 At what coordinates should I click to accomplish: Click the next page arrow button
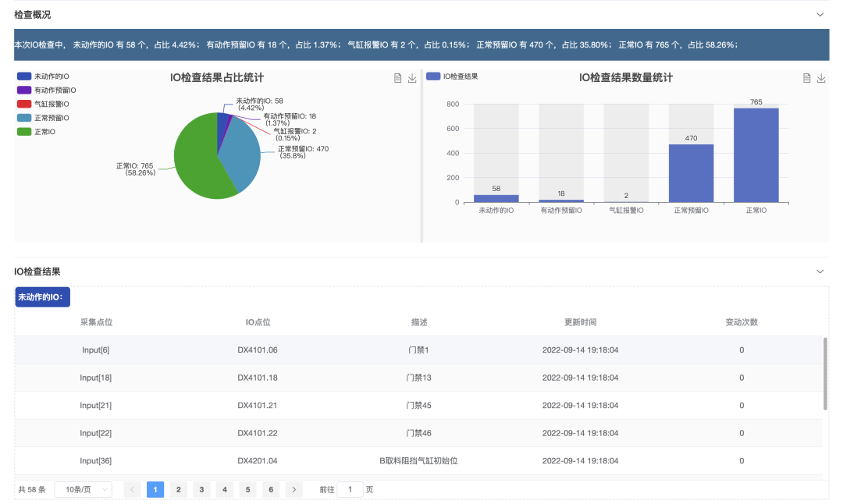[x=294, y=489]
